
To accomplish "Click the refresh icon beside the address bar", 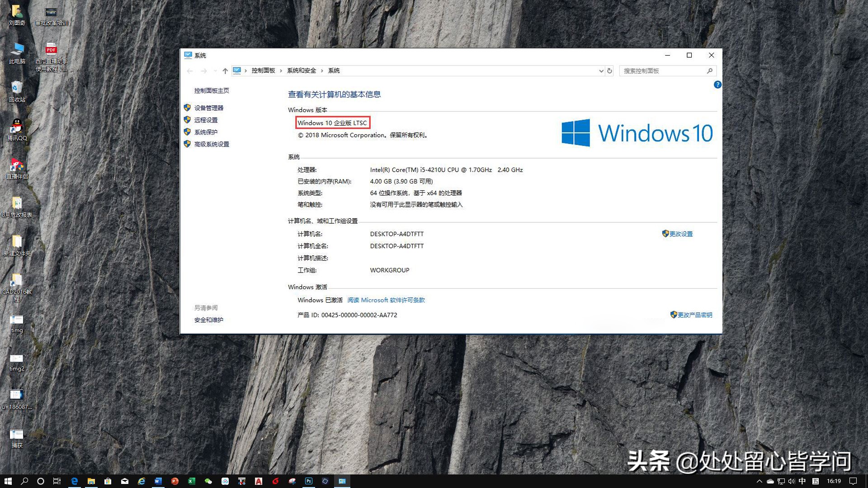I will pyautogui.click(x=609, y=71).
